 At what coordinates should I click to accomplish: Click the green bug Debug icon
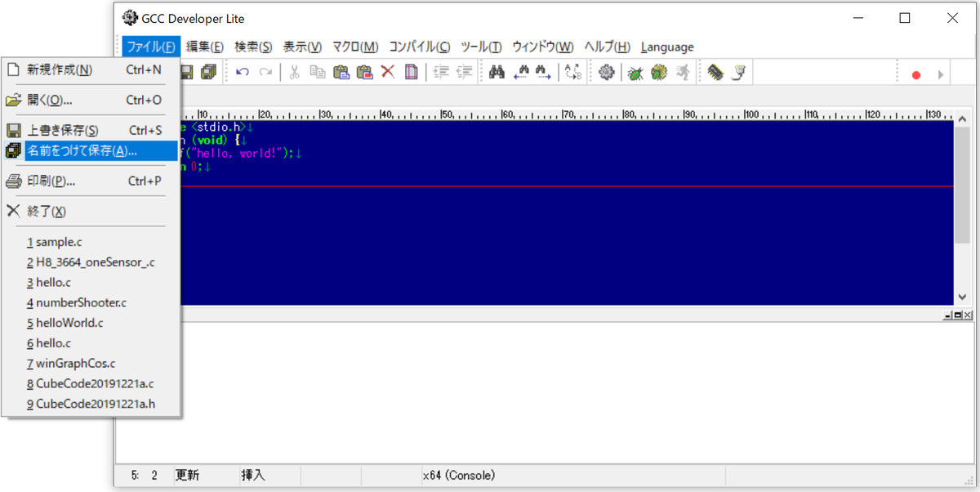[635, 73]
